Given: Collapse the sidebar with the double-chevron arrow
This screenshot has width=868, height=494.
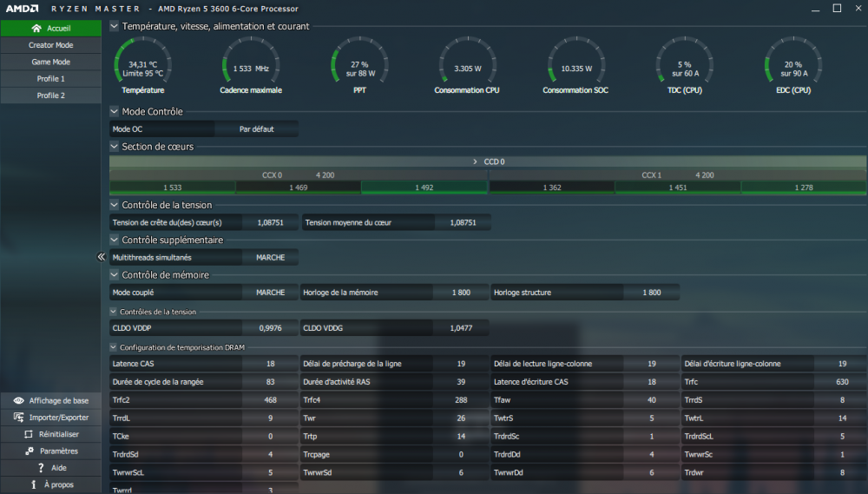Looking at the screenshot, I should [101, 257].
